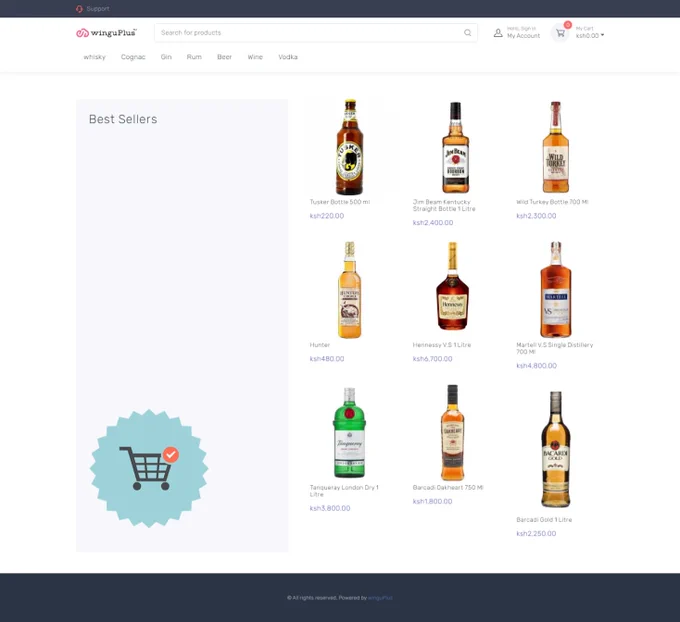Viewport: 680px width, 622px height.
Task: Open Hennessy V.S 1 Litre link
Action: 442,345
